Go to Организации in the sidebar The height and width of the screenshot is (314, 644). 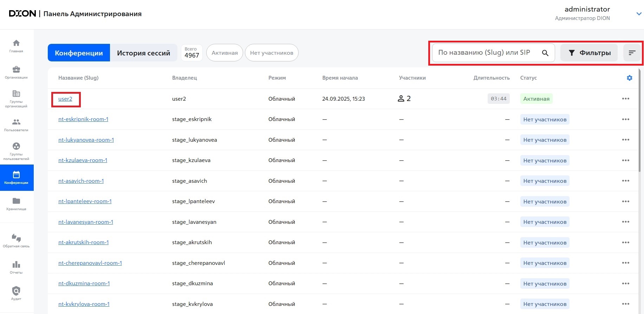[16, 72]
